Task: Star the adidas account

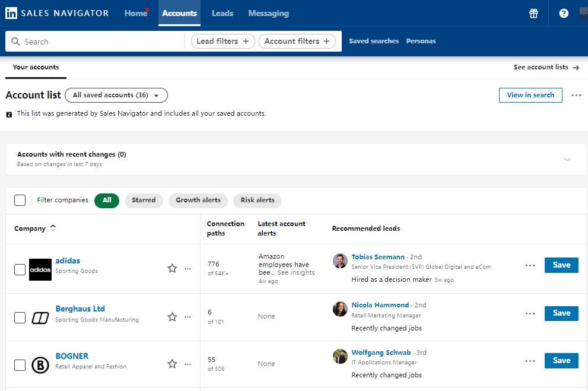Action: [172, 269]
